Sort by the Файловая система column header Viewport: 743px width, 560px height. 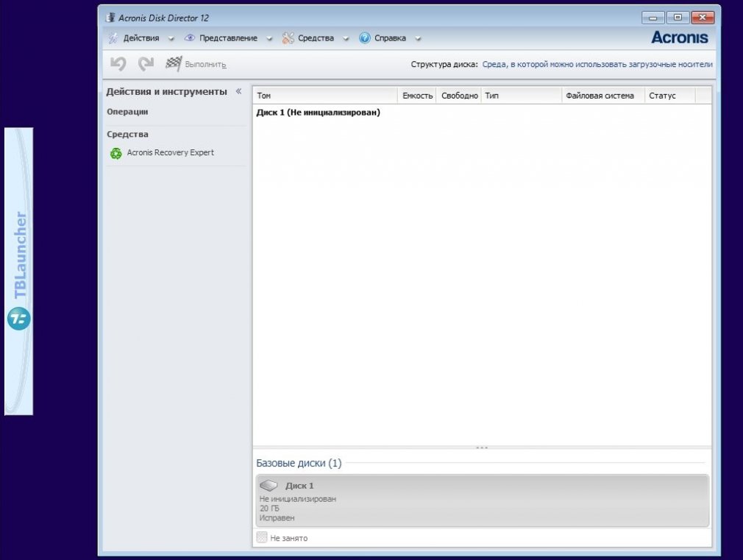click(x=603, y=96)
